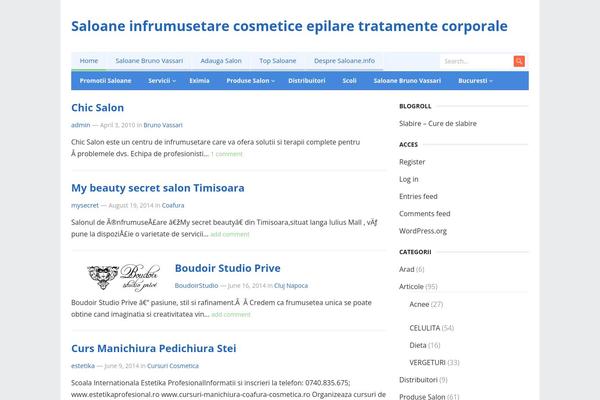Add comment on Boudoir Studio Prive post

click(x=231, y=315)
